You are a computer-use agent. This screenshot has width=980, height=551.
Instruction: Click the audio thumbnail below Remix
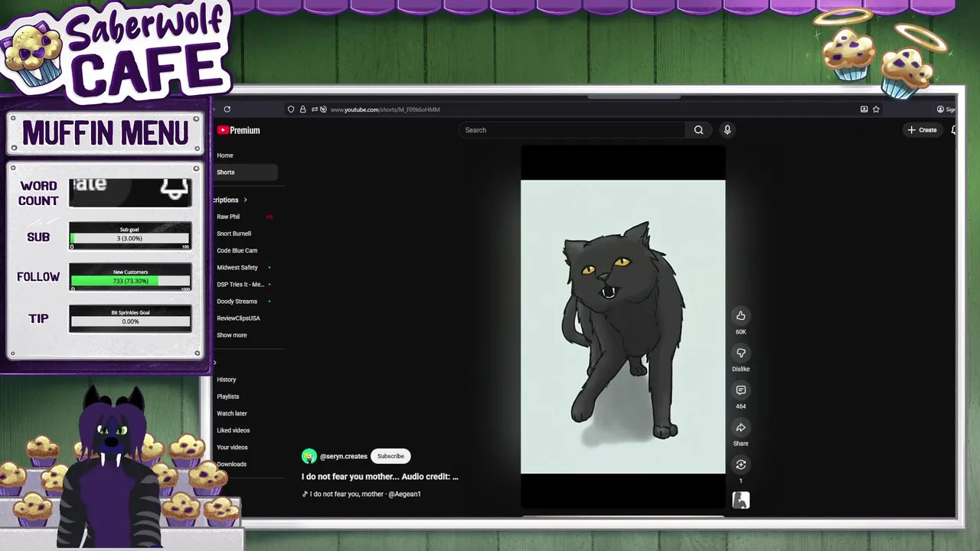(740, 500)
